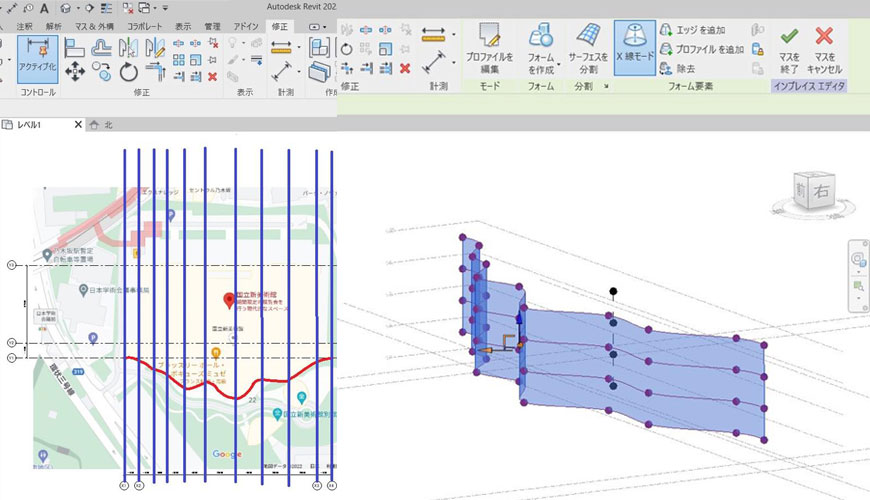This screenshot has height=500, width=870.
Task: Click the アクティブ化 (Activate) control button
Action: (37, 58)
